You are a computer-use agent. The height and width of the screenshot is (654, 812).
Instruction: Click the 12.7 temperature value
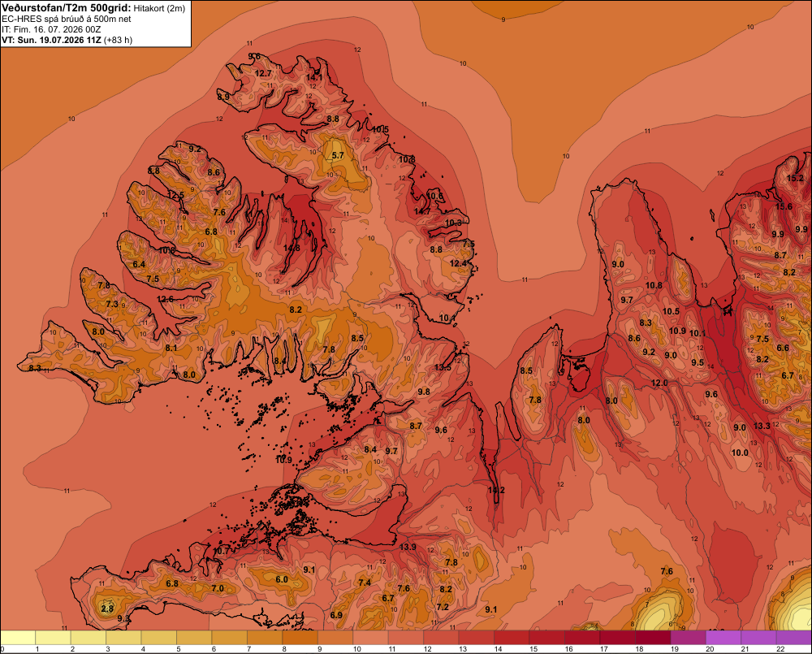[263, 73]
